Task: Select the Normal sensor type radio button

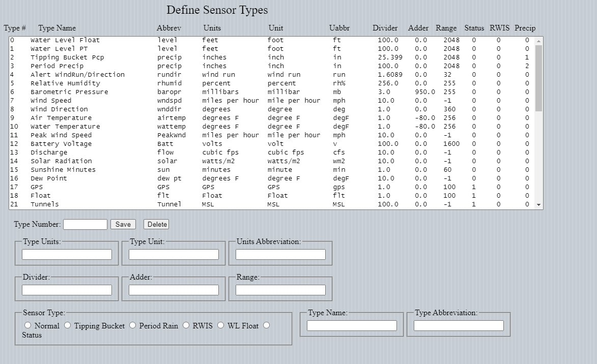Action: click(x=28, y=325)
